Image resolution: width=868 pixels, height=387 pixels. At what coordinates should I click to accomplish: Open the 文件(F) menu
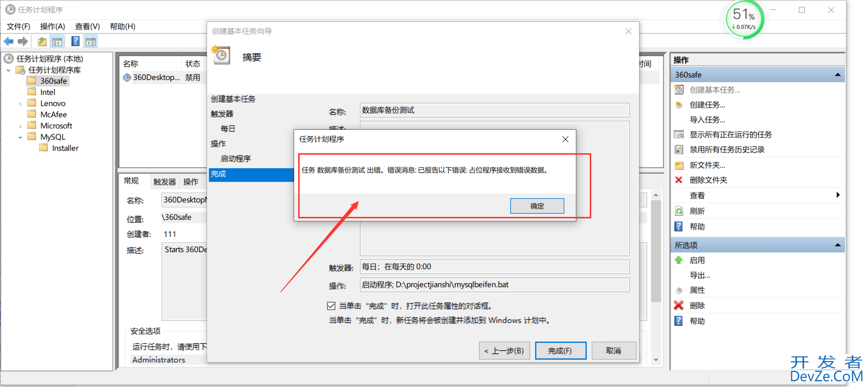tap(18, 26)
